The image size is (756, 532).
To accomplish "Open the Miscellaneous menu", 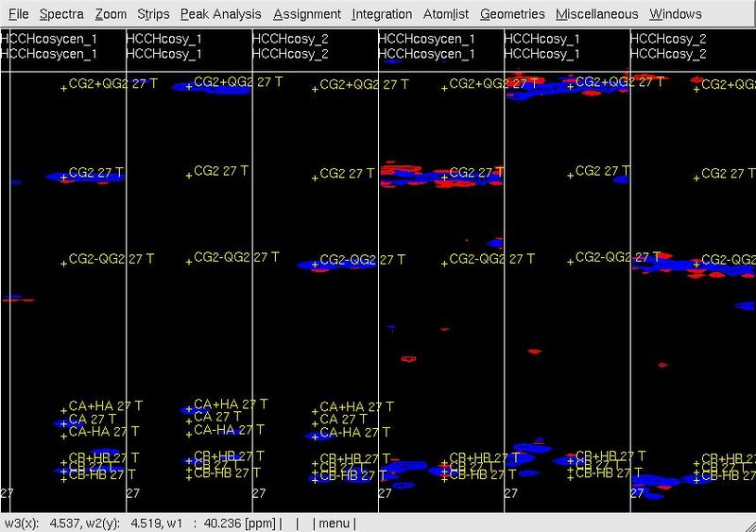I will [596, 14].
